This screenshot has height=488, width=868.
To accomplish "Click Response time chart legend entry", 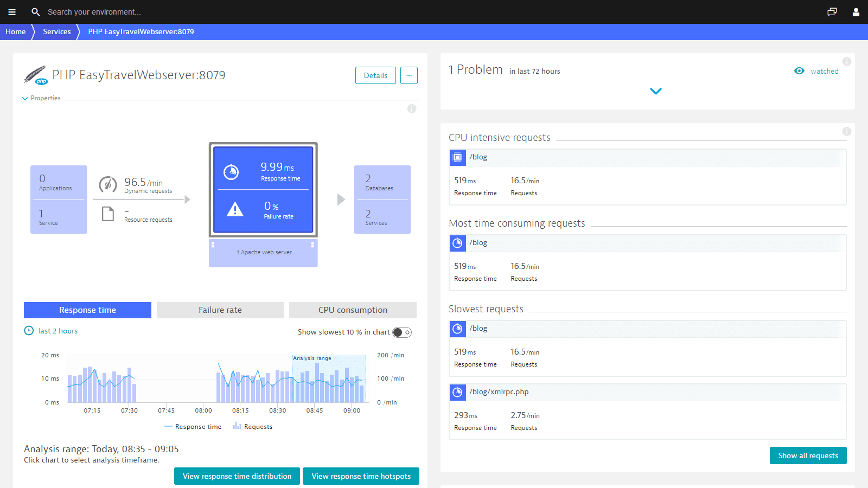I will (x=193, y=427).
